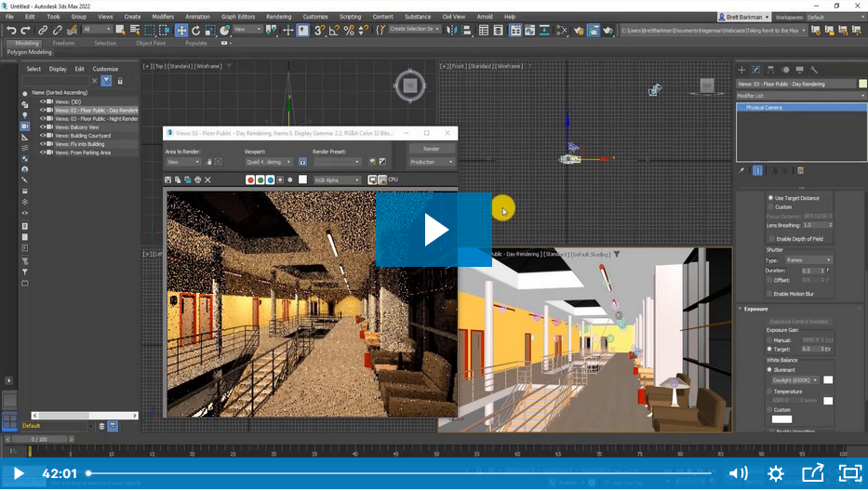Activate the Select Object tool

click(120, 31)
